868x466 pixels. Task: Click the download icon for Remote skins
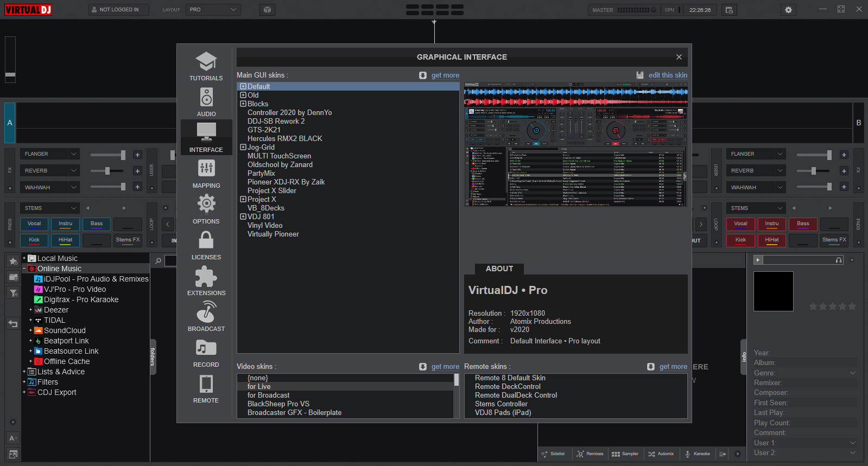pyautogui.click(x=651, y=367)
